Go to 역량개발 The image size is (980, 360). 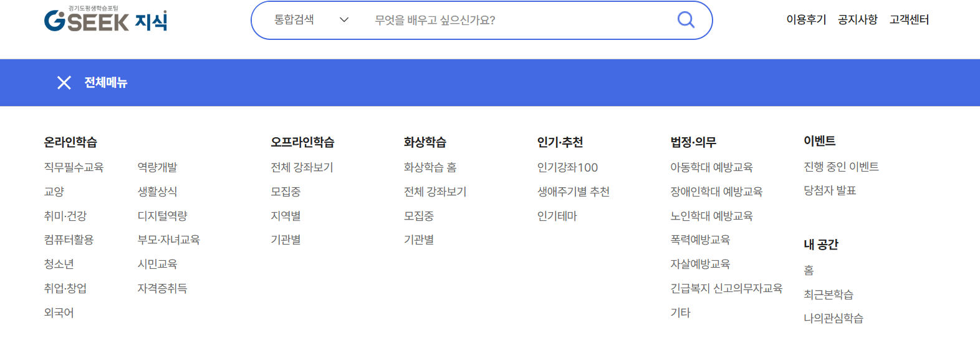[x=158, y=167]
